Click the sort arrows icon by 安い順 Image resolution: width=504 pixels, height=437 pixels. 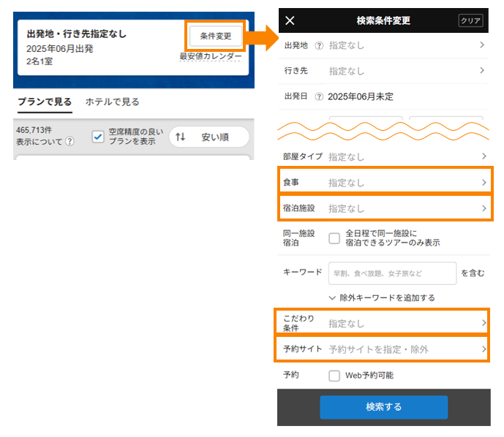point(181,137)
